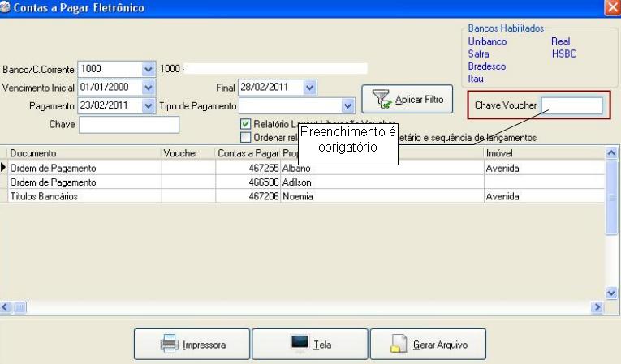Close the Contas a Pagar Eletrônico window
Screen dimensions: 621x364
tap(612, 7)
